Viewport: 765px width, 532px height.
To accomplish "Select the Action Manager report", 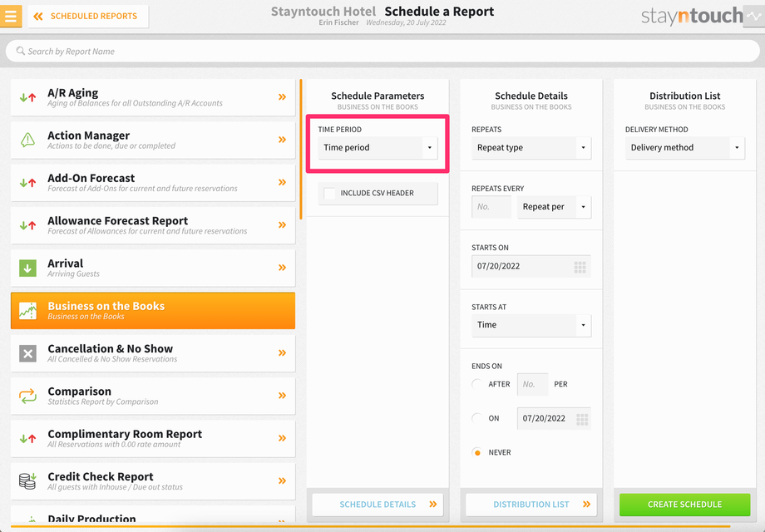I will pyautogui.click(x=153, y=140).
